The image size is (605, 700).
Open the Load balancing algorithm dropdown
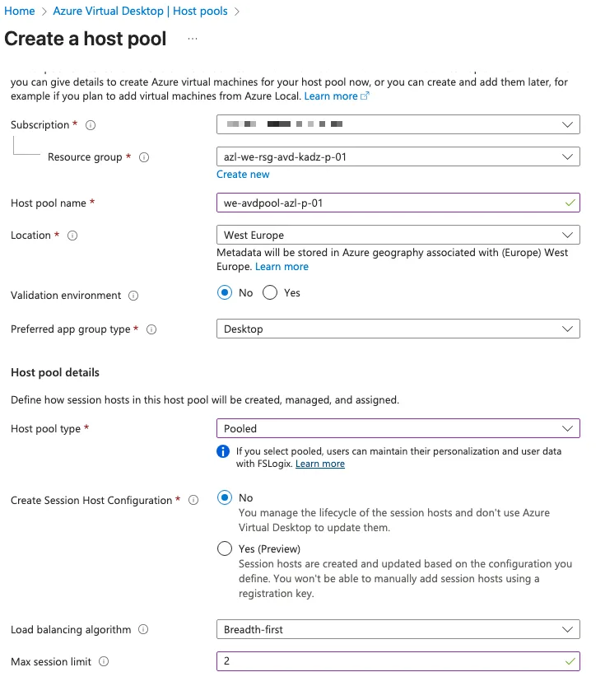(x=398, y=629)
